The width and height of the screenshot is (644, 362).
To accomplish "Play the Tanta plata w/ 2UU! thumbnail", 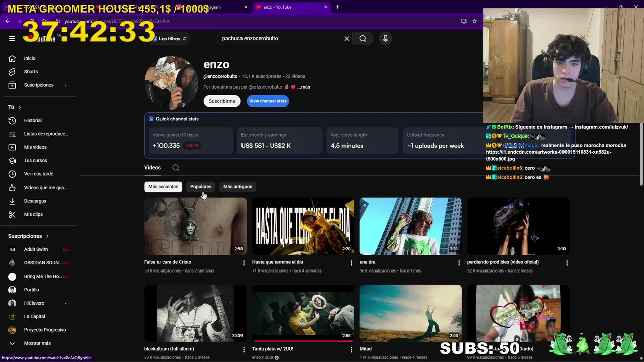I will click(303, 313).
